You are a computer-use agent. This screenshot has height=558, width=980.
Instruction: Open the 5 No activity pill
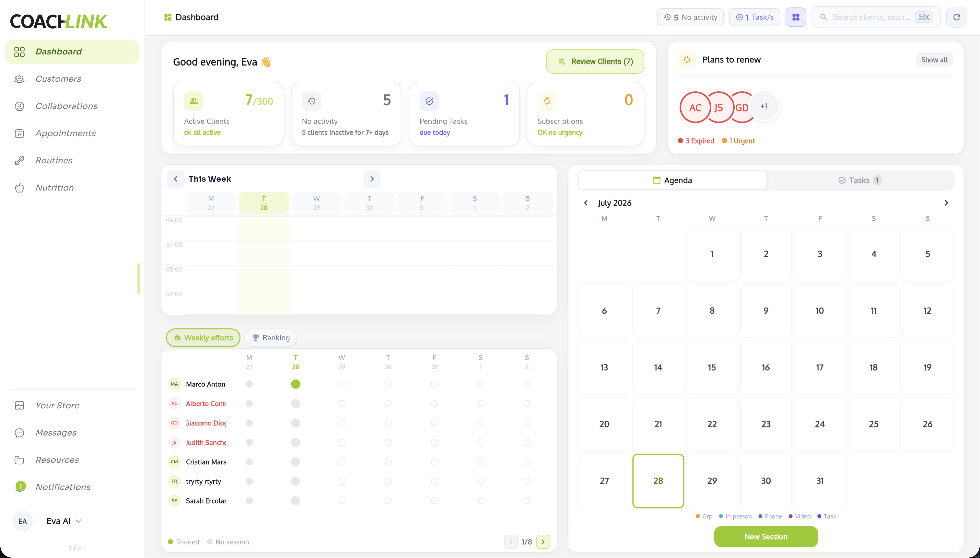click(690, 17)
